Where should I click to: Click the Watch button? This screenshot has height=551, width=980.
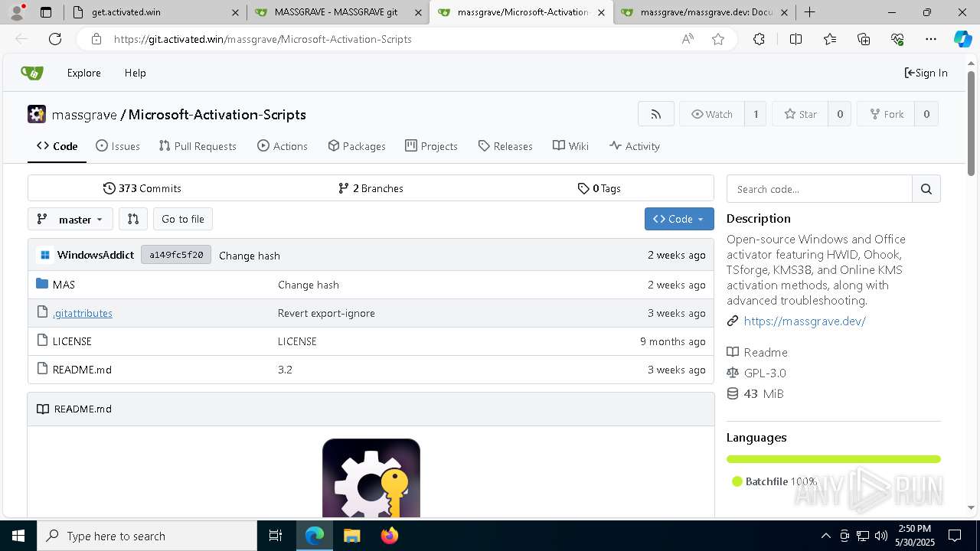click(712, 114)
